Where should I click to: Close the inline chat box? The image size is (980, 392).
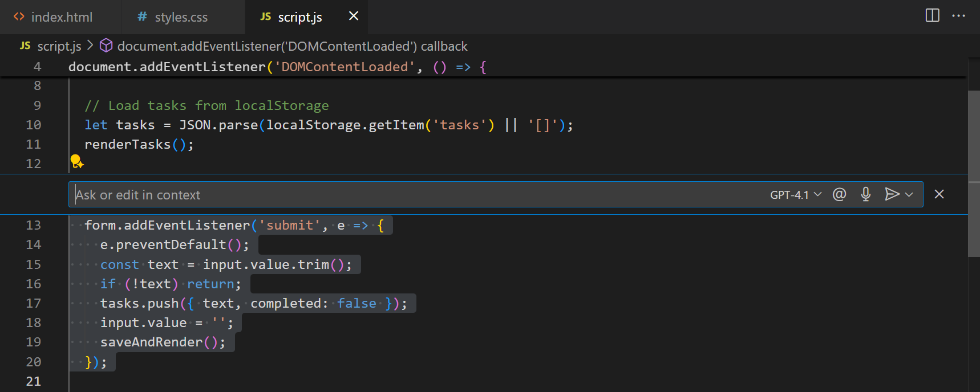click(x=939, y=194)
